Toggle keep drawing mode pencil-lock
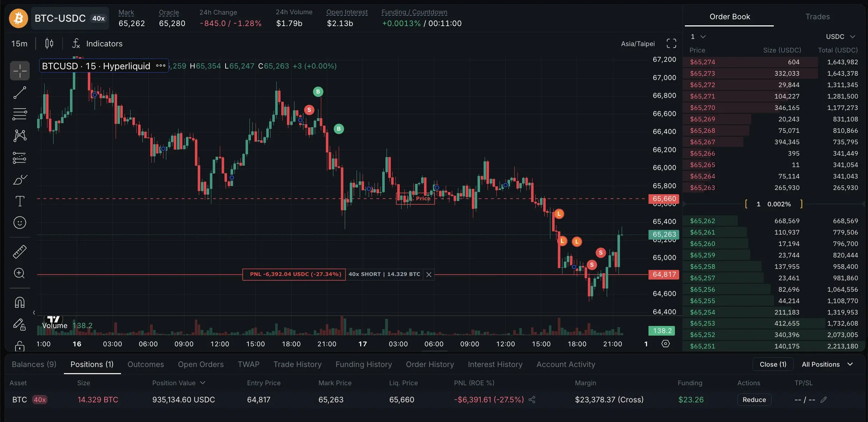This screenshot has height=422, width=868. click(20, 324)
